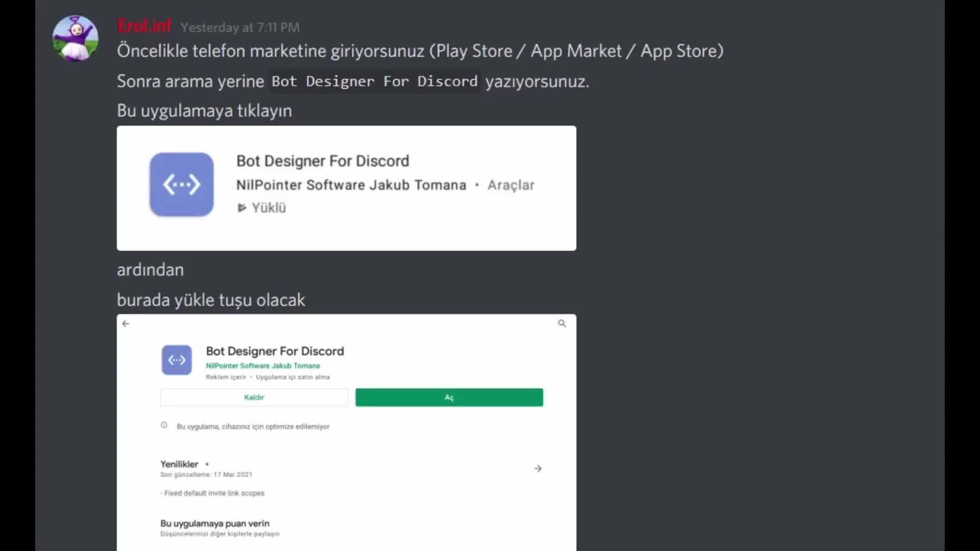Click 'Bu uygulamaya puan verin' heading
Image resolution: width=980 pixels, height=551 pixels.
tap(215, 523)
